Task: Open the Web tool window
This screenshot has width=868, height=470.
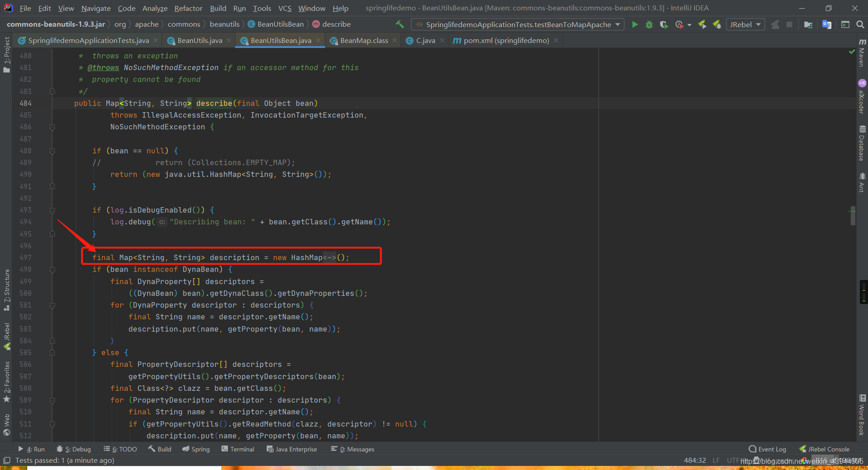Action: [6, 424]
